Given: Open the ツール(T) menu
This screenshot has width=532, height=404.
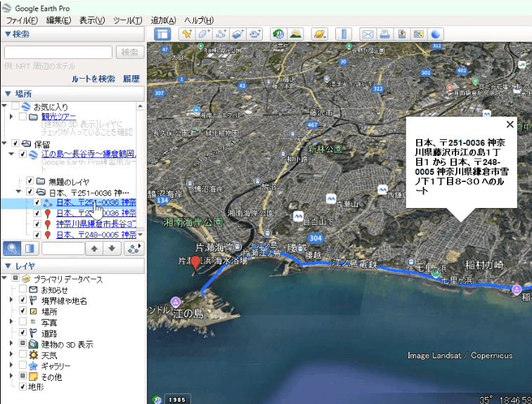Looking at the screenshot, I should (x=127, y=20).
